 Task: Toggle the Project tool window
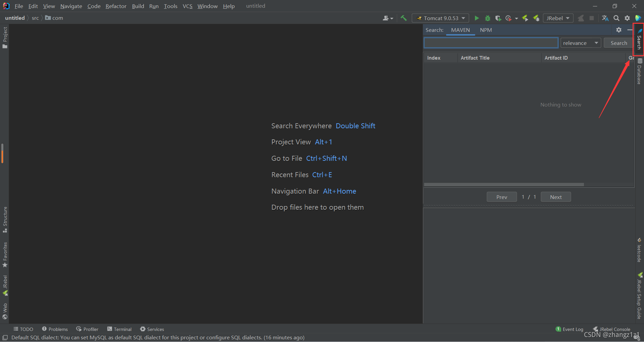click(5, 37)
